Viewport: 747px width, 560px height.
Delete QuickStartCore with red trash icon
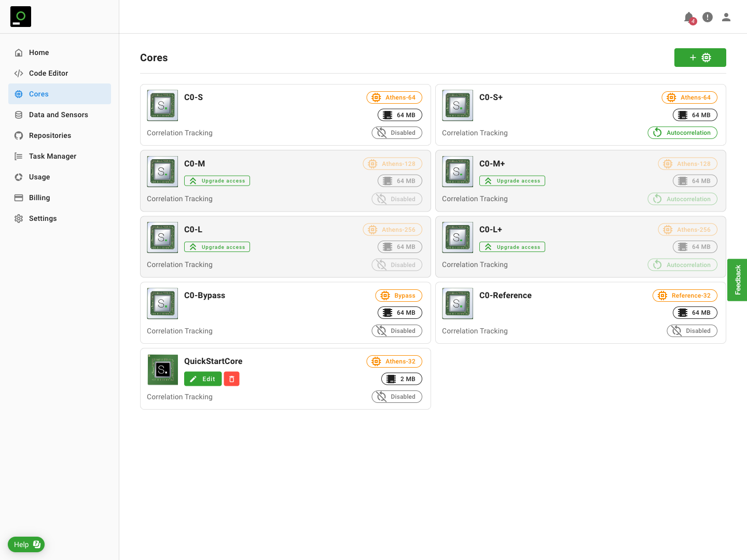231,379
